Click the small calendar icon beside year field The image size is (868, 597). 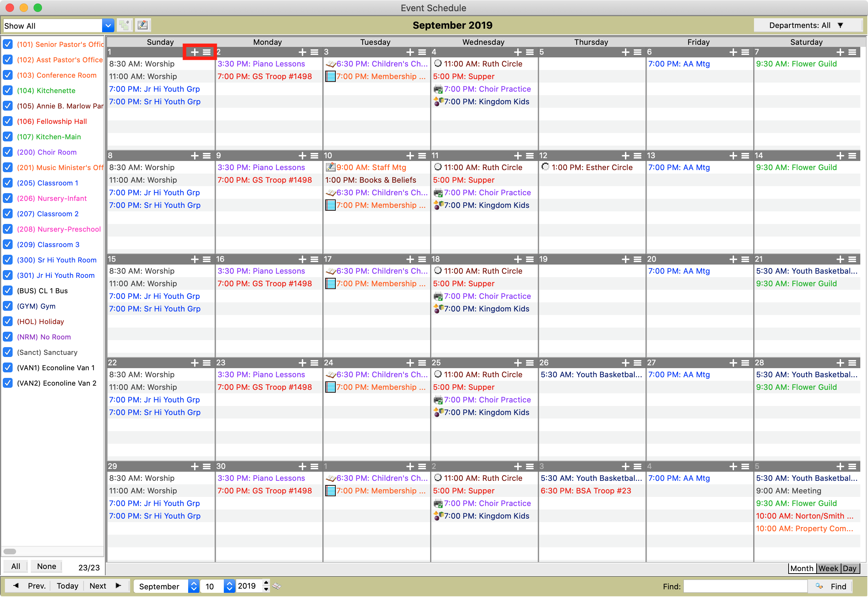click(x=277, y=586)
